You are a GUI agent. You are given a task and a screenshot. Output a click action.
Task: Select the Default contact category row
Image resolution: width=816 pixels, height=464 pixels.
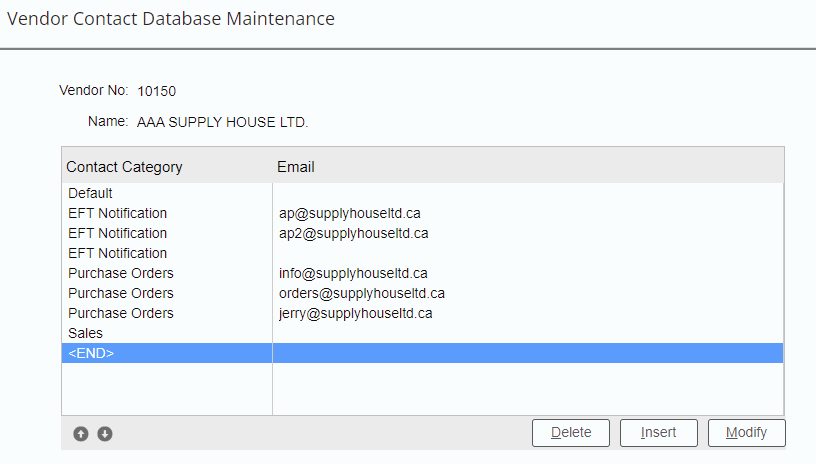click(91, 193)
